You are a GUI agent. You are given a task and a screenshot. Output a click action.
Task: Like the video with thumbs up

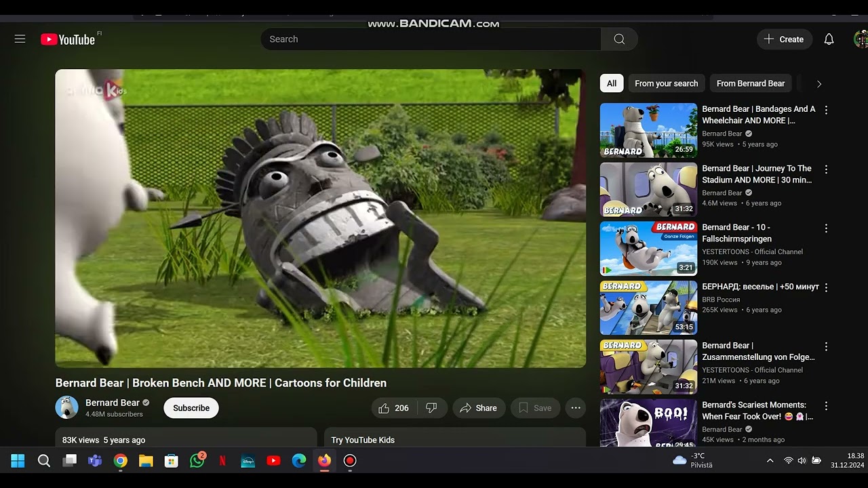(x=394, y=408)
